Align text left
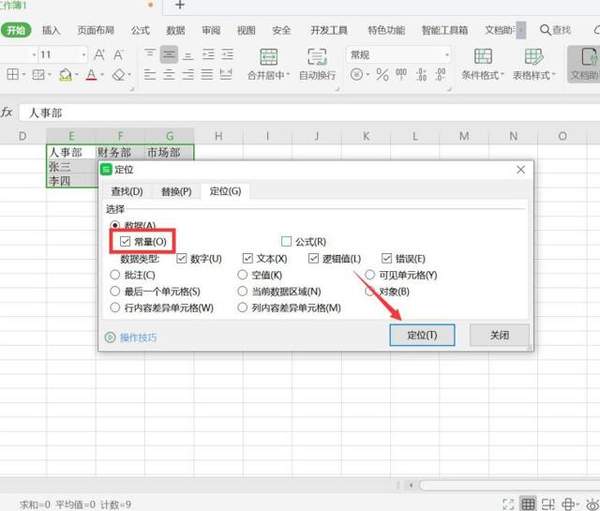The image size is (600, 511). (x=150, y=74)
